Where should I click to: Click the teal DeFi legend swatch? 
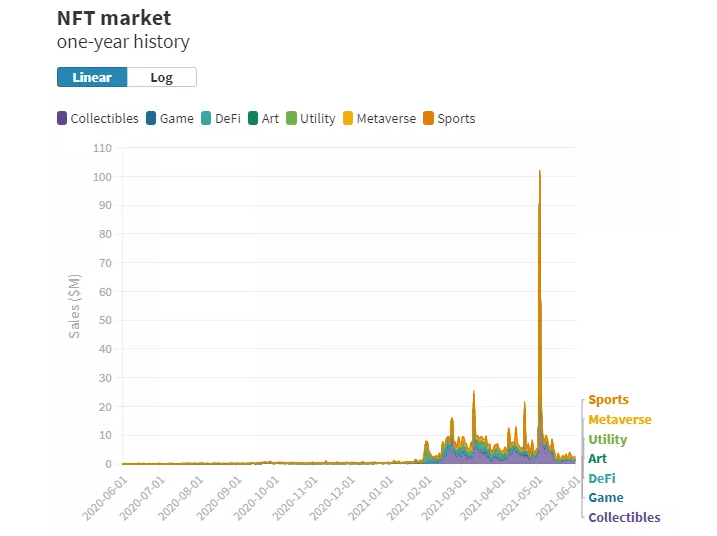point(206,118)
